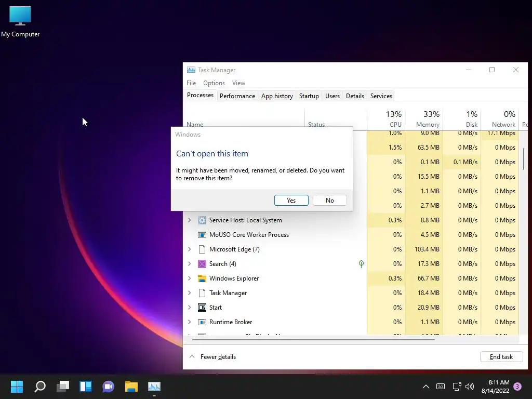The width and height of the screenshot is (532, 399).
Task: Open the network tray icon
Action: (x=457, y=386)
